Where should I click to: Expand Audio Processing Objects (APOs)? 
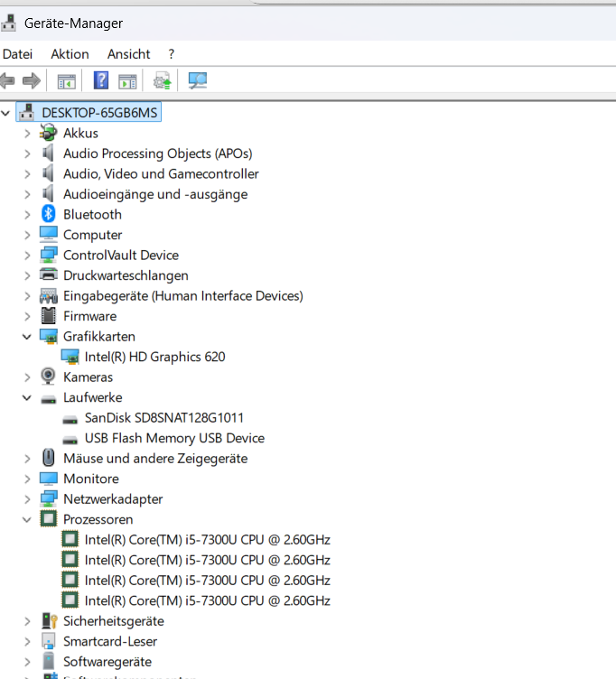[27, 153]
